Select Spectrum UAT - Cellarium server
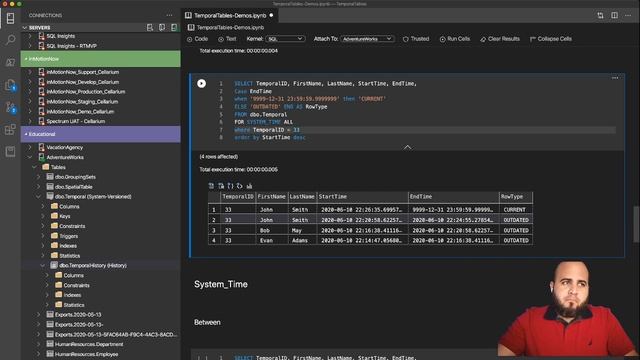The image size is (640, 360). click(76, 121)
